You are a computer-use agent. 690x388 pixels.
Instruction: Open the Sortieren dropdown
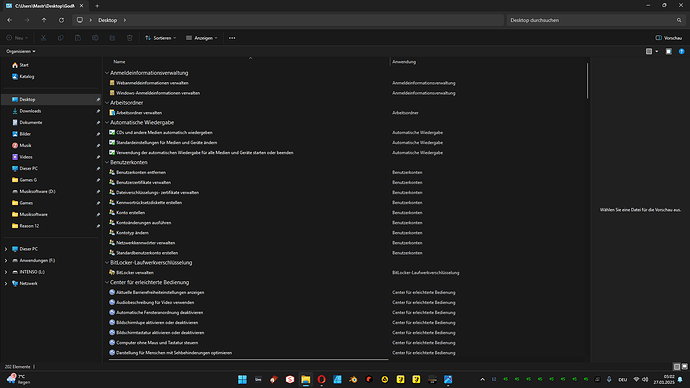tap(160, 38)
